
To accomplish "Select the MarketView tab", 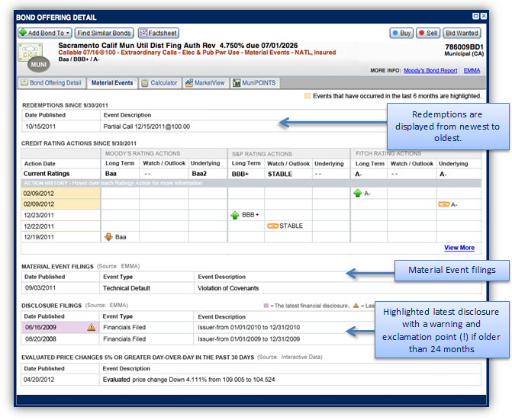I will (x=205, y=83).
